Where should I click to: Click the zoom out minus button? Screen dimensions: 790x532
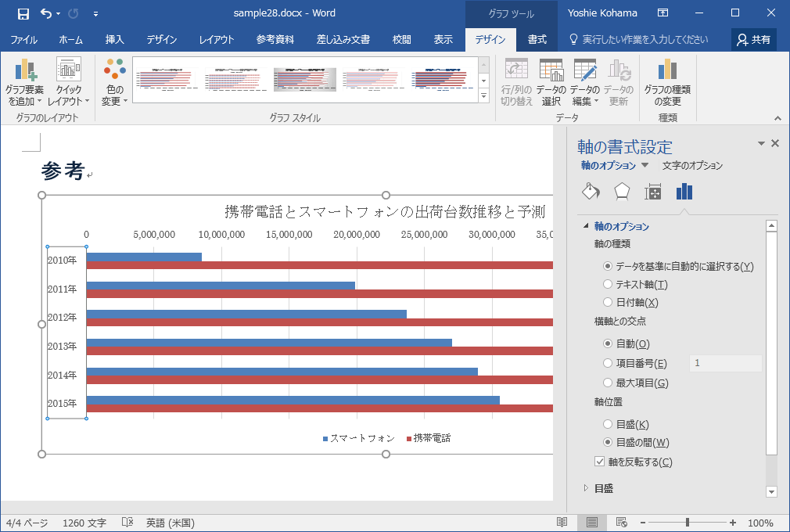click(643, 523)
